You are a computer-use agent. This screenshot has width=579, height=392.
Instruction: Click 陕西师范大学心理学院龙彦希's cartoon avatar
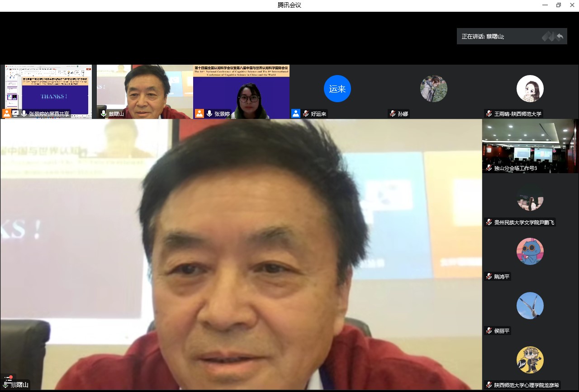(530, 360)
